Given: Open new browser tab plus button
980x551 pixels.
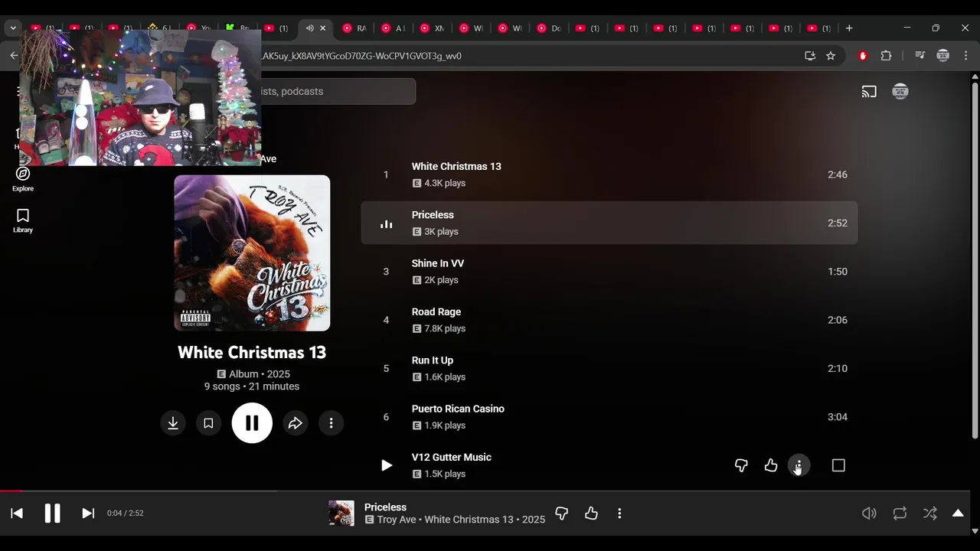Looking at the screenshot, I should pyautogui.click(x=849, y=28).
